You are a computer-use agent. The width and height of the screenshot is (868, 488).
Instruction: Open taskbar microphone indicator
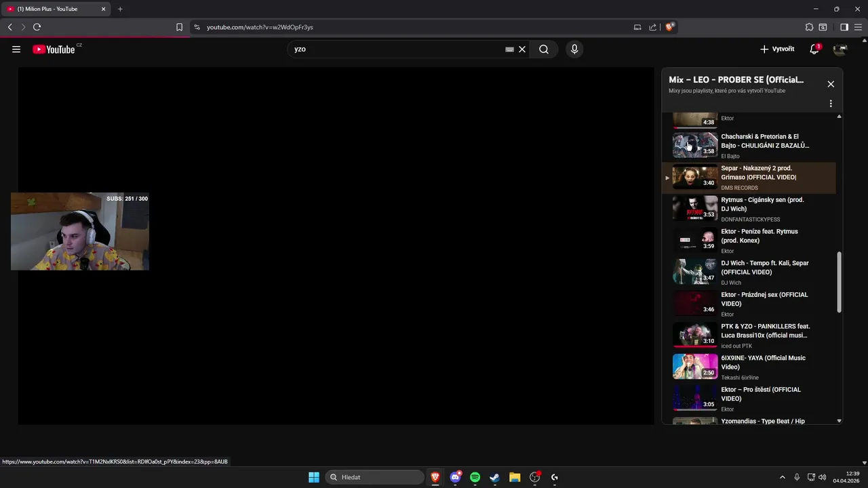point(797,477)
